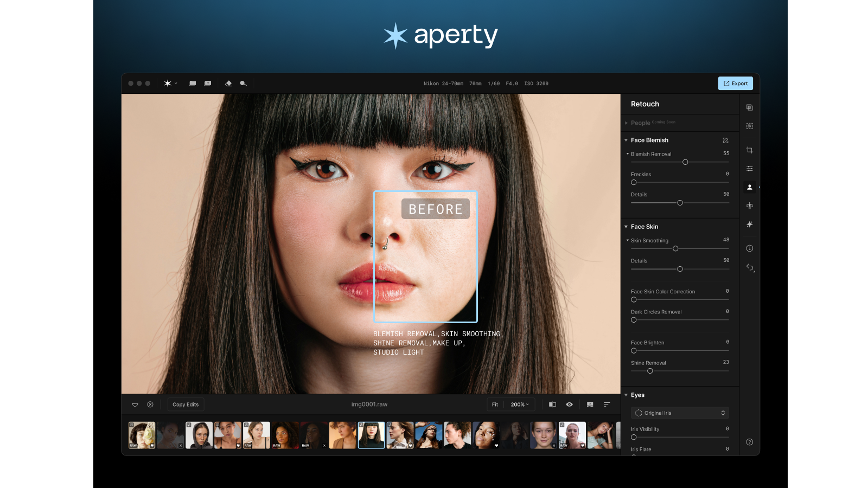Screen dimensions: 868x488
Task: Open the image info icon in sidebar
Action: pos(749,248)
